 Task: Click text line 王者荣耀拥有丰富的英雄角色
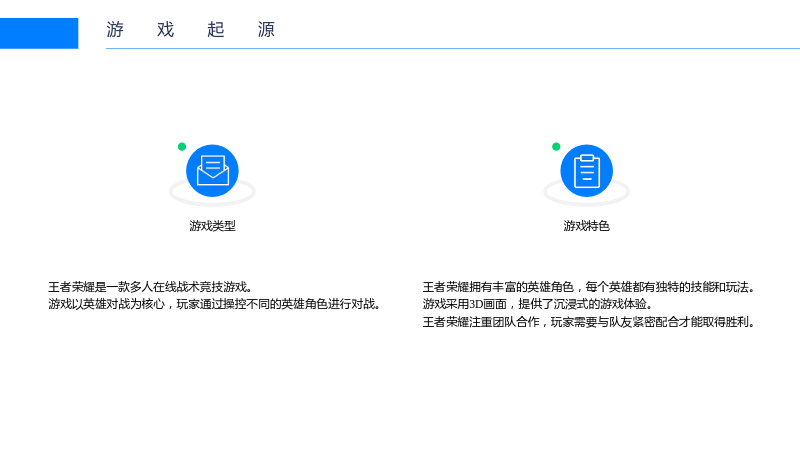(588, 287)
